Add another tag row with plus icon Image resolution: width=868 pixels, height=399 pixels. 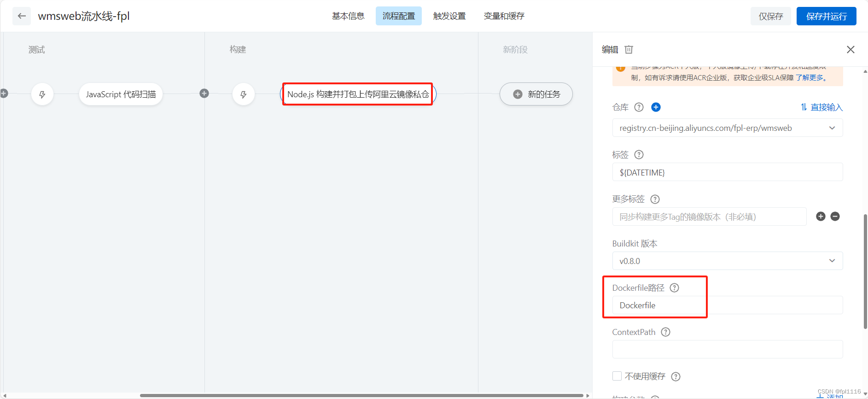click(821, 217)
